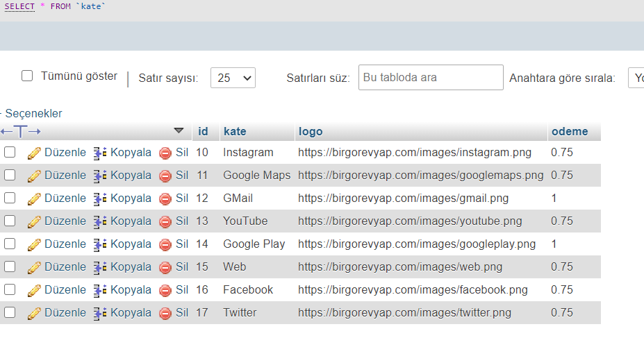This screenshot has height=338, width=644.
Task: Select the checkbox for Google Maps row
Action: click(x=10, y=175)
